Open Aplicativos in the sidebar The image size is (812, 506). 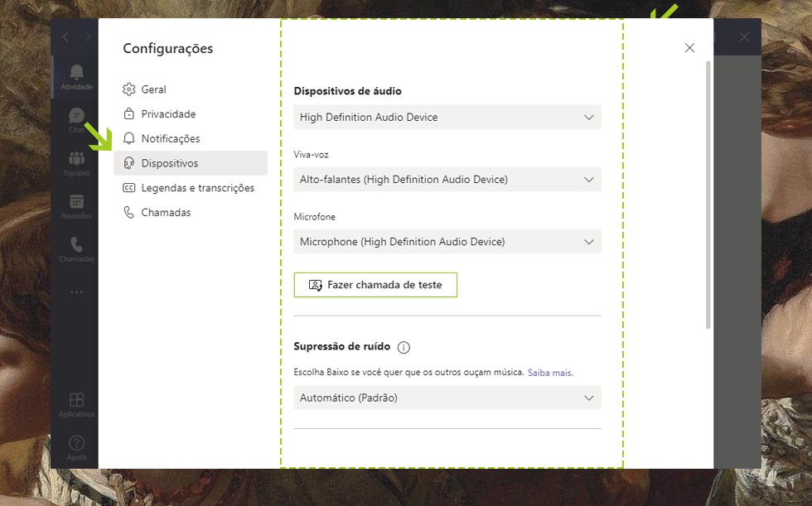click(76, 403)
